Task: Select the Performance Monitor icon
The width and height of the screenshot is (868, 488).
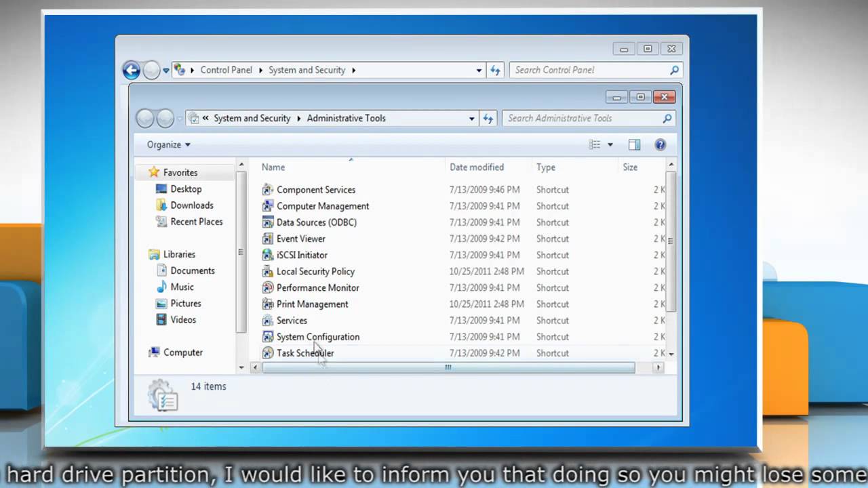Action: (268, 287)
